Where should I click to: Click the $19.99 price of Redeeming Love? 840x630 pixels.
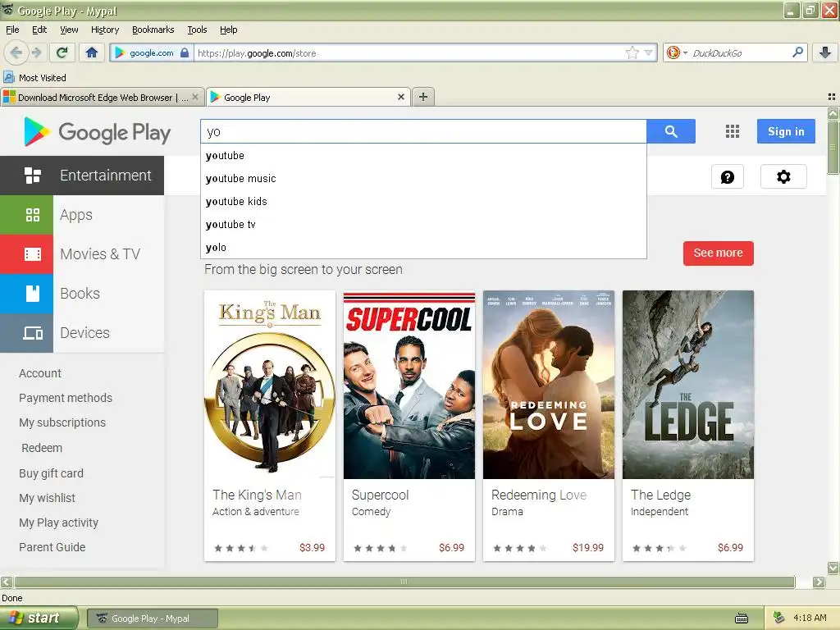coord(587,547)
